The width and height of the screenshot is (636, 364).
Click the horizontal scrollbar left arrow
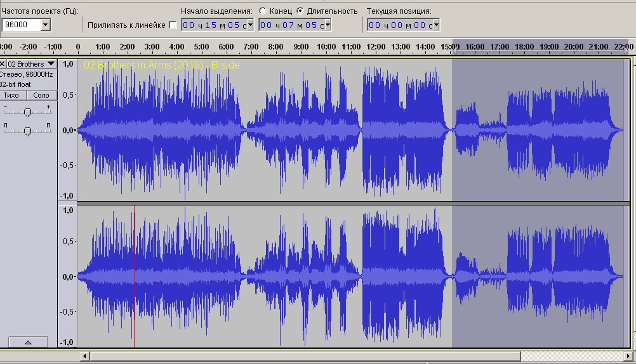click(x=85, y=356)
